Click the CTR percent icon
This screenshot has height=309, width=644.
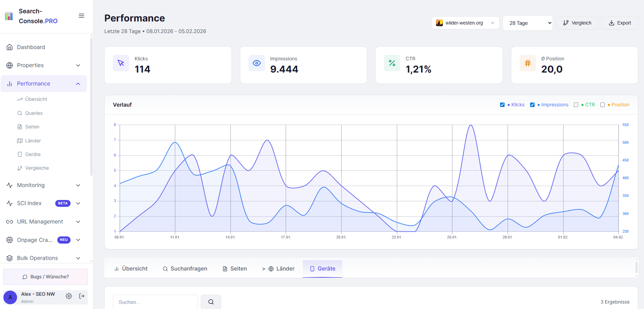coord(392,63)
